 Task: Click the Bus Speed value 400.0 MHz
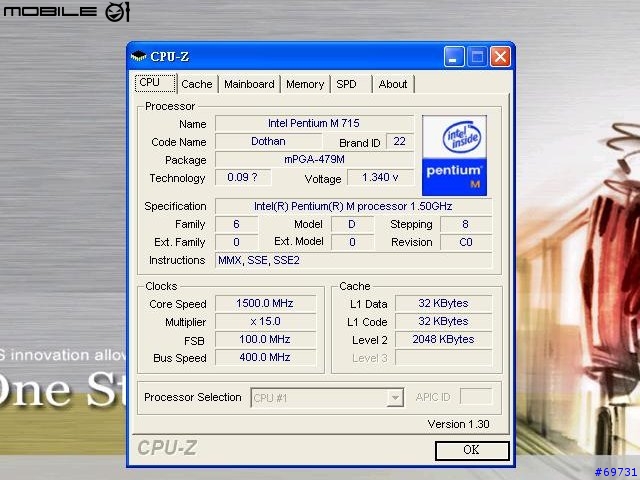[x=265, y=357]
